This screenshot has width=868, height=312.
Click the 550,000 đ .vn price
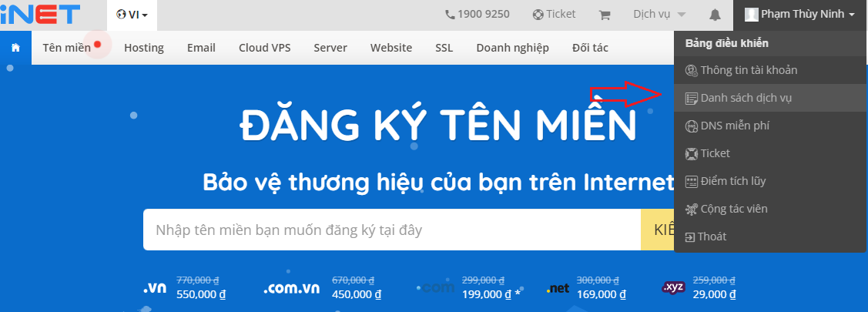coord(201,294)
